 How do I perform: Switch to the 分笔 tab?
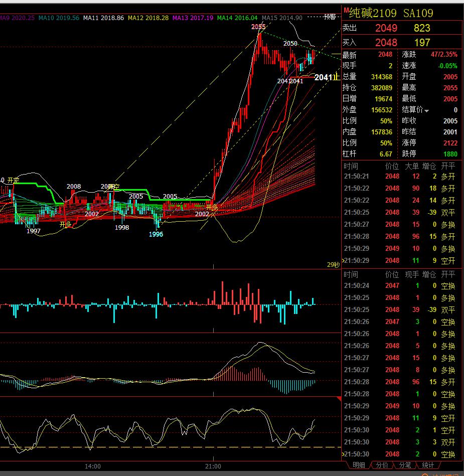click(x=405, y=465)
